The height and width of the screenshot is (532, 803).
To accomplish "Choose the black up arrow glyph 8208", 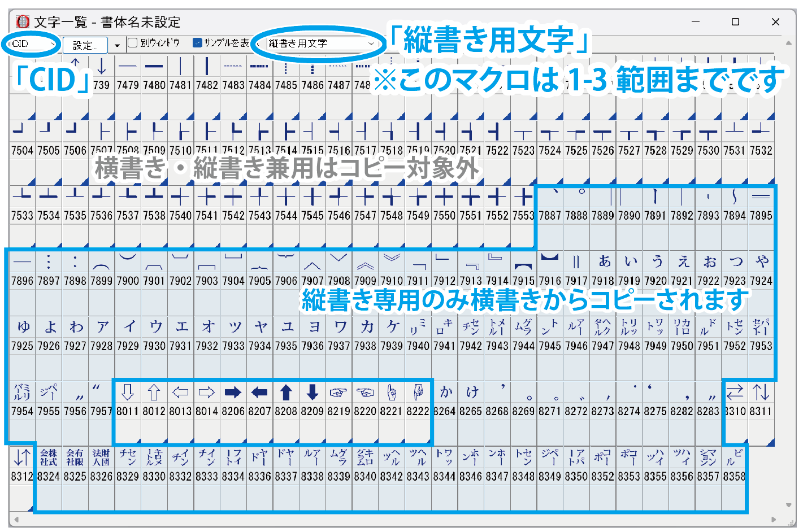I will [286, 393].
